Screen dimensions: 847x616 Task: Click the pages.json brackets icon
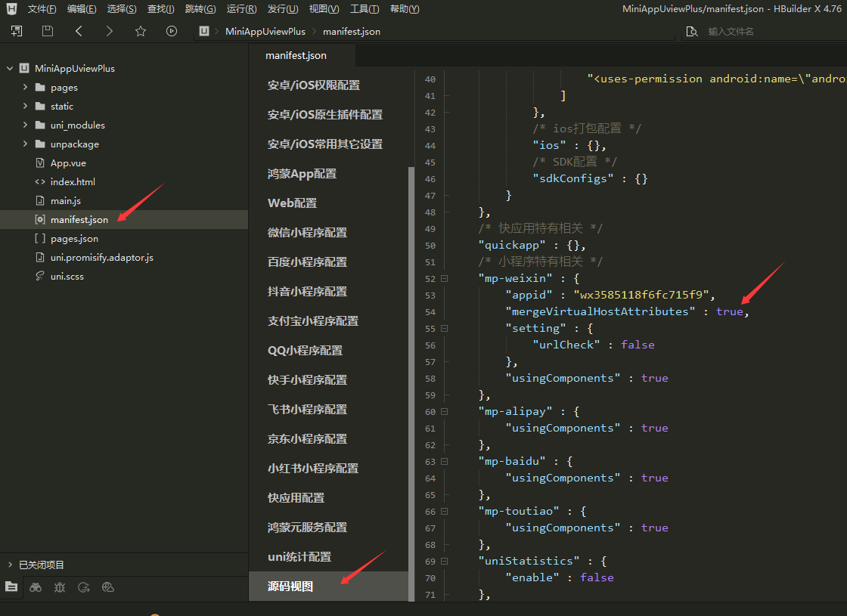[x=40, y=238]
